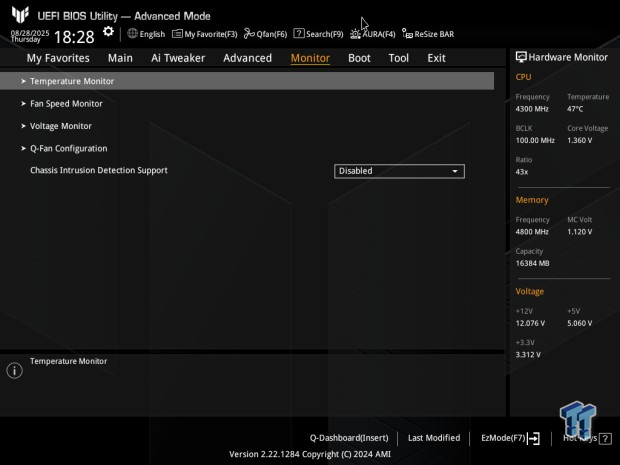Image resolution: width=620 pixels, height=465 pixels.
Task: Select the Monitor tab
Action: click(x=310, y=58)
